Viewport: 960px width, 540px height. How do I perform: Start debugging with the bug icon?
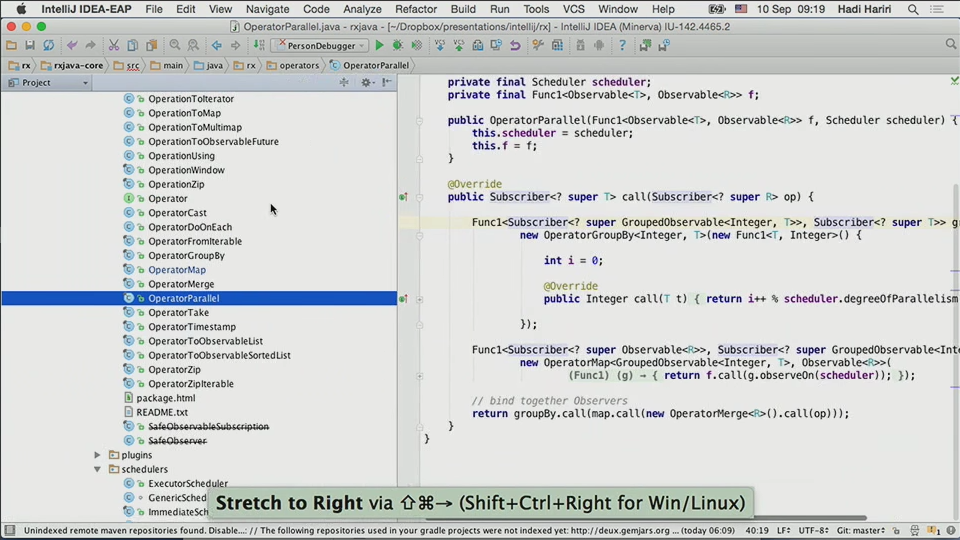(397, 46)
